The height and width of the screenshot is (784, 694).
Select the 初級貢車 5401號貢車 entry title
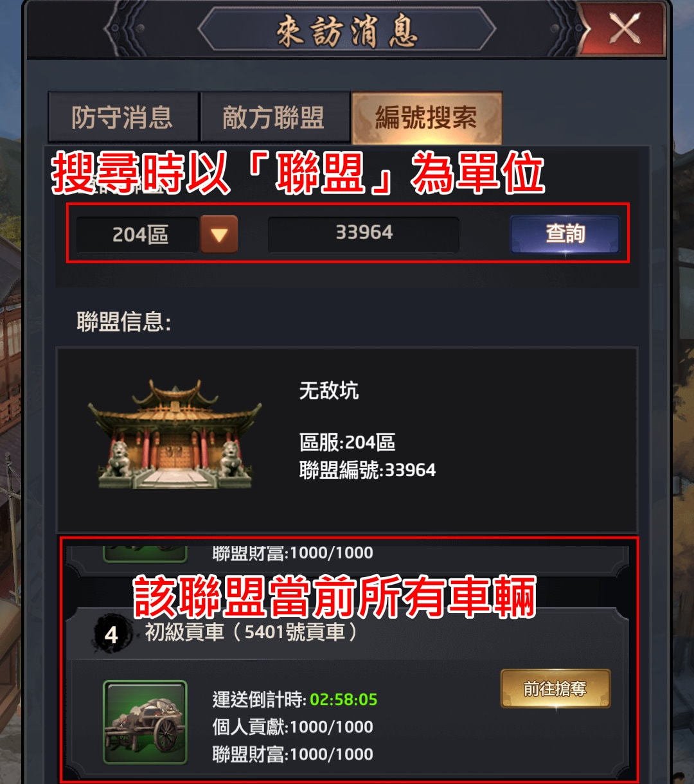[252, 632]
